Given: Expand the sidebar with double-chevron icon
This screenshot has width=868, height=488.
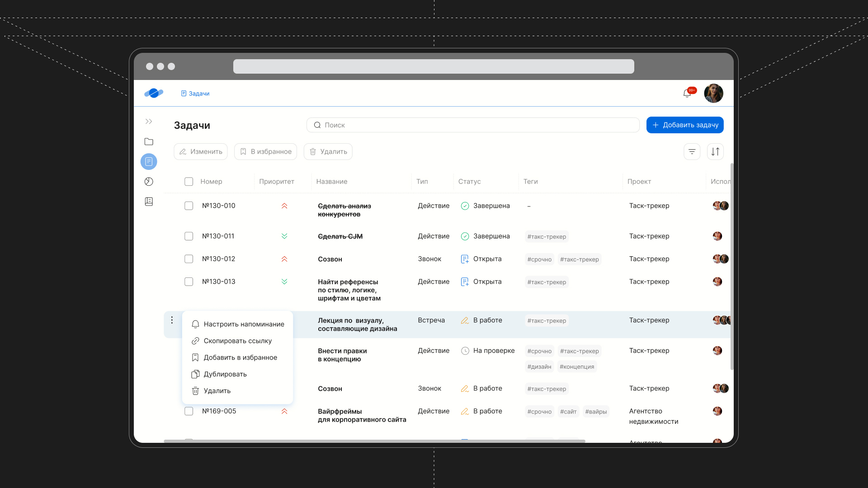Looking at the screenshot, I should (149, 122).
